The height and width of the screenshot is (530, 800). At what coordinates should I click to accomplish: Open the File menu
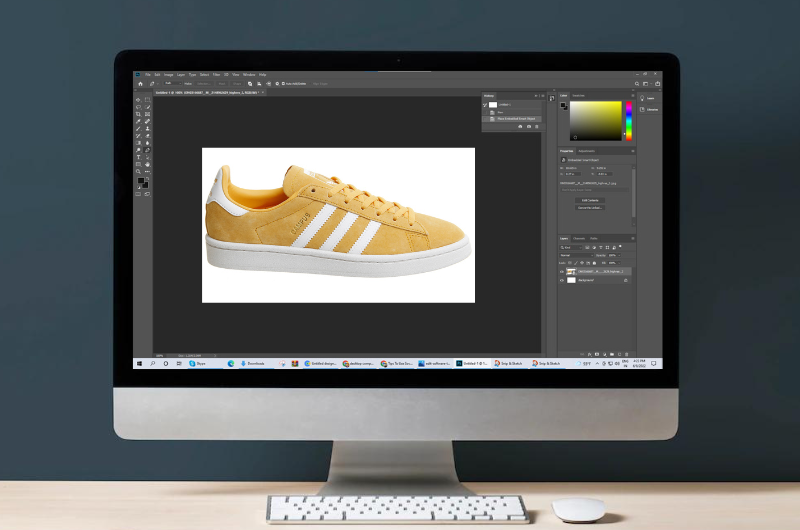tap(147, 74)
